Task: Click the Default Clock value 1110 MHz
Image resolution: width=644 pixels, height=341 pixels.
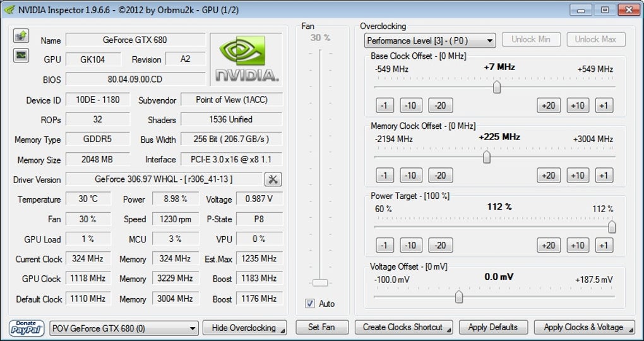Action: (88, 298)
